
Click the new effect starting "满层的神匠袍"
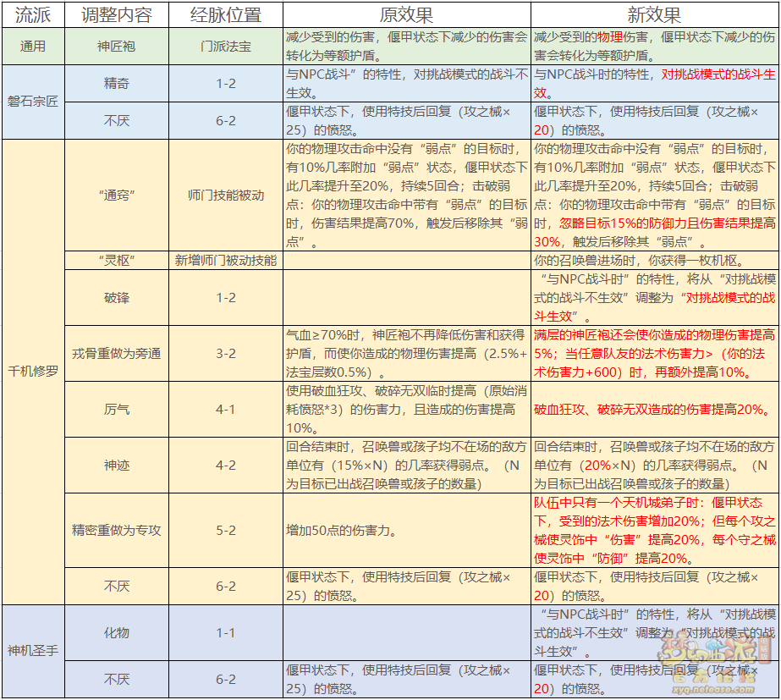(654, 353)
